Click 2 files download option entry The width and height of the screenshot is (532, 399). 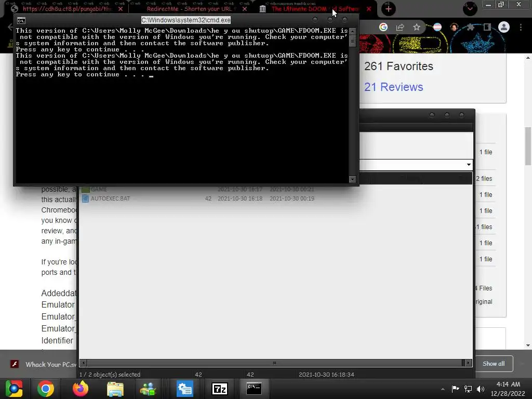(484, 179)
